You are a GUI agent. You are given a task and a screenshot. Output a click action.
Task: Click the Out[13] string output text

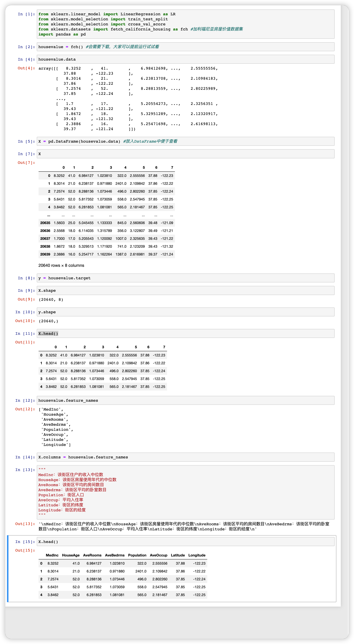pyautogui.click(x=184, y=526)
